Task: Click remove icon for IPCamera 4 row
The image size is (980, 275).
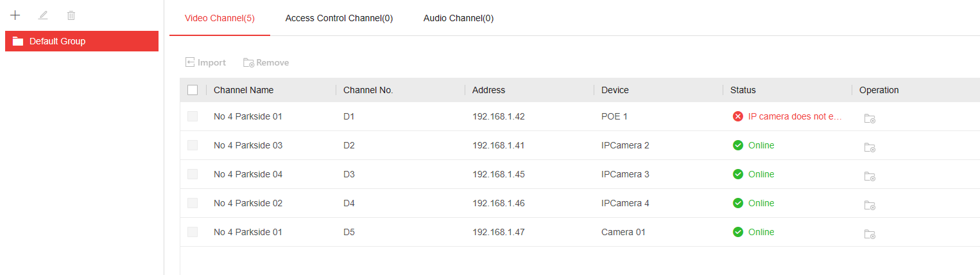Action: (x=870, y=205)
